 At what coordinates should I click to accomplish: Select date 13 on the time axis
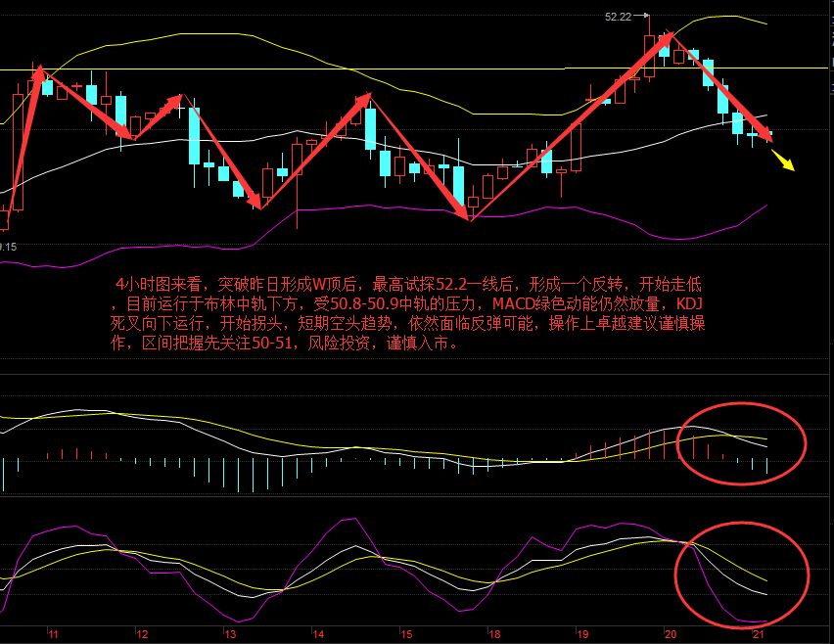(230, 634)
